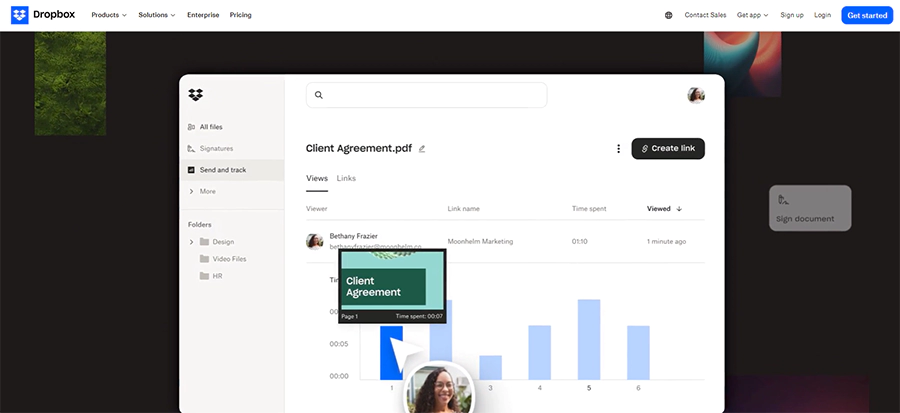Expand the Design folder chevron
This screenshot has width=900, height=413.
point(191,242)
